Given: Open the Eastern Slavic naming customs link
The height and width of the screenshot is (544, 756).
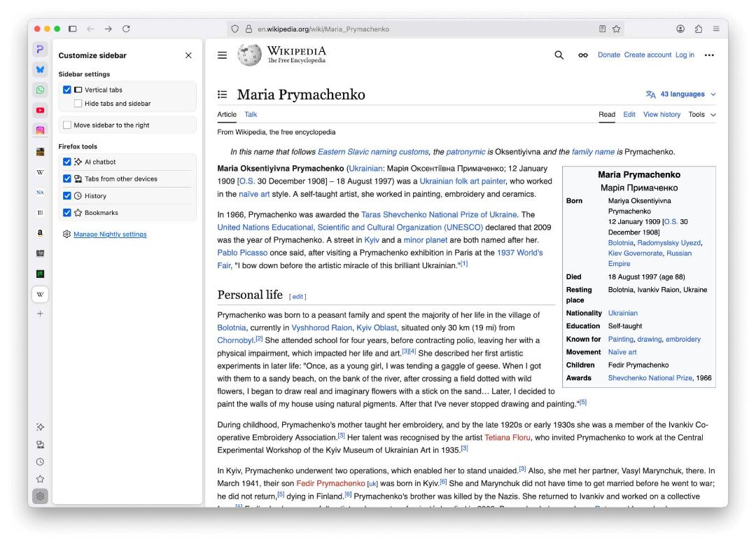Looking at the screenshot, I should click(373, 152).
